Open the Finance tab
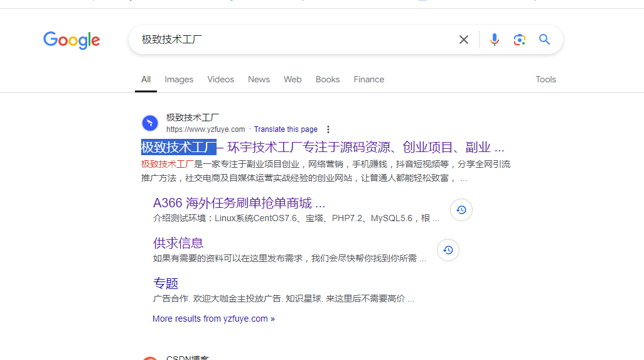This screenshot has height=360, width=644. (368, 80)
